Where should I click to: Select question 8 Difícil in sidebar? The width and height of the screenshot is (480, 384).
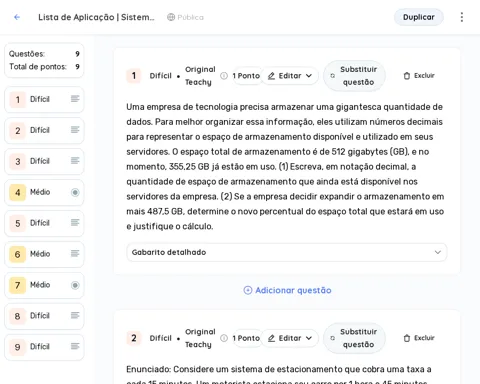click(44, 316)
